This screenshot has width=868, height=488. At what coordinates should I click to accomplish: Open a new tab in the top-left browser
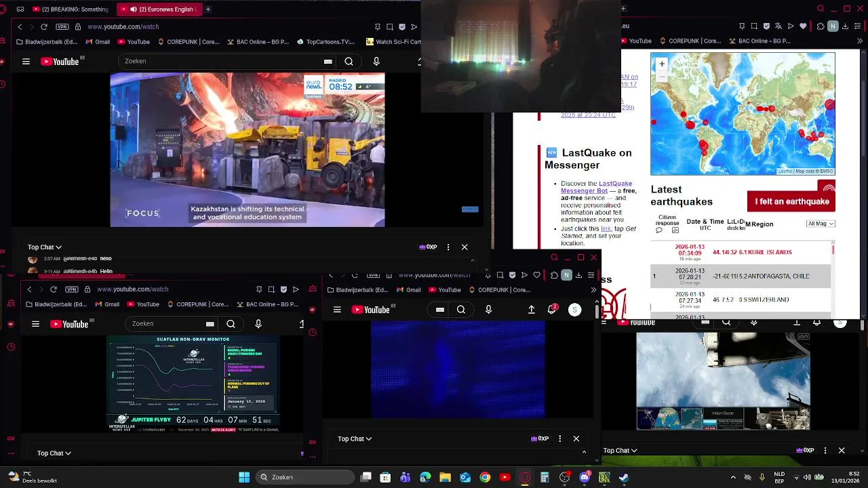coord(208,9)
